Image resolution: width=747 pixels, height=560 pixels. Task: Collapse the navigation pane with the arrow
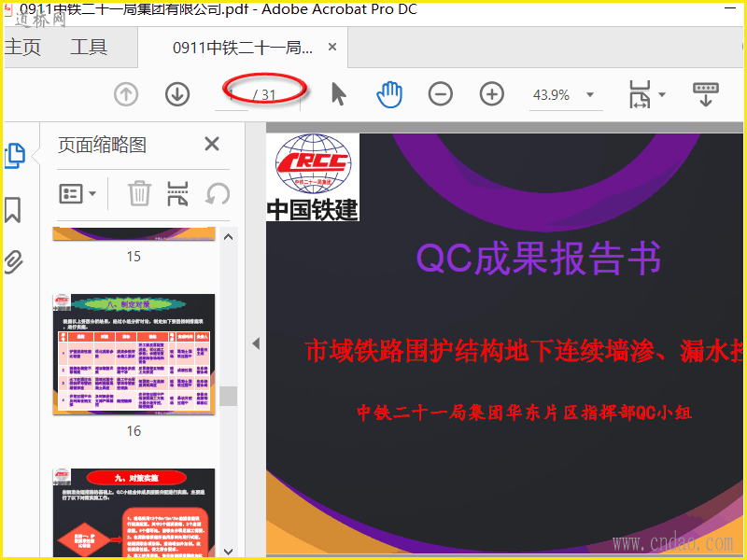click(x=256, y=343)
